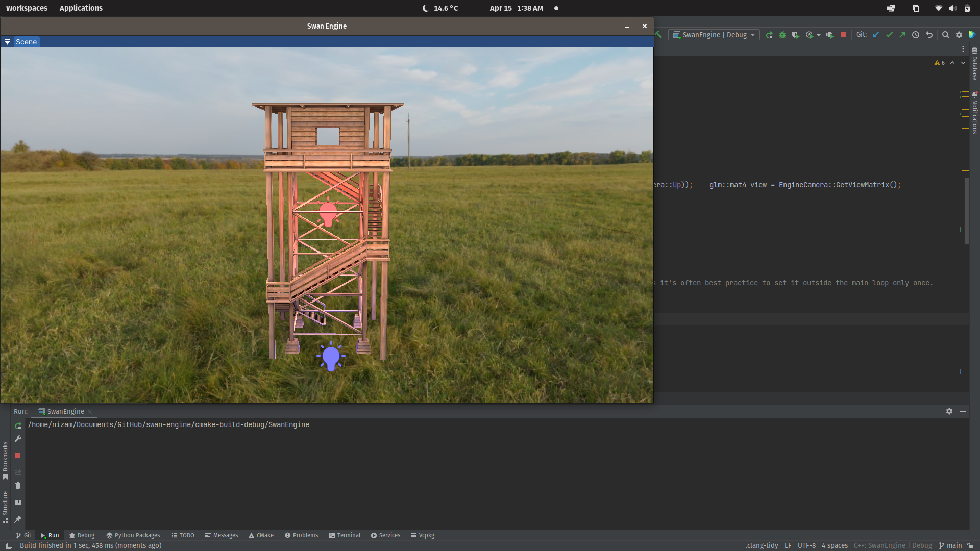Click the Git commit checkmark icon
This screenshot has height=551, width=980.
889,35
